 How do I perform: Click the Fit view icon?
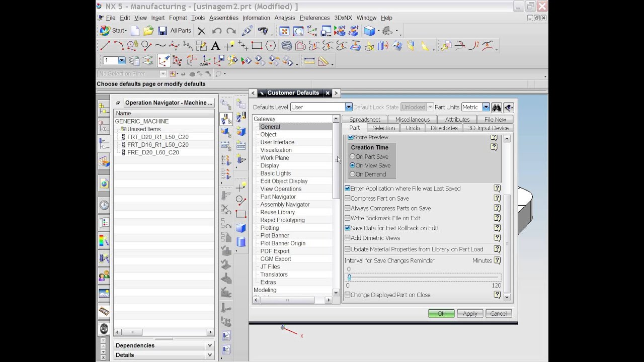click(x=284, y=31)
